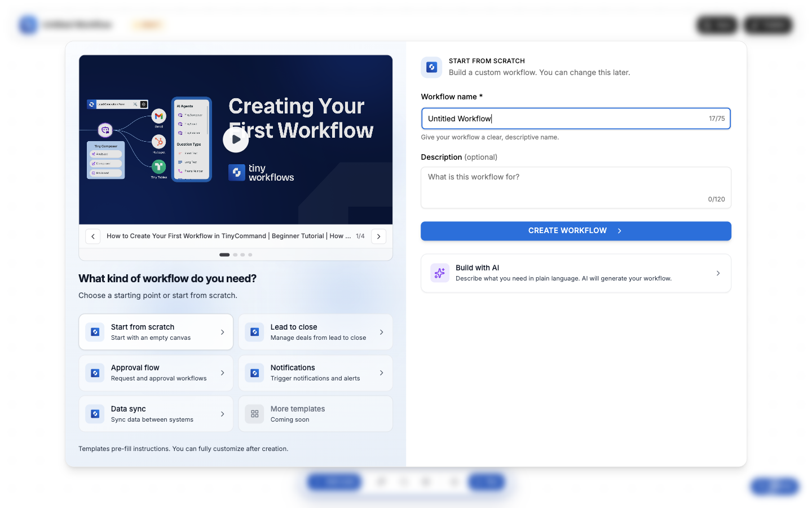Open chevron on Lead to close card
This screenshot has height=508, width=812.
[382, 332]
